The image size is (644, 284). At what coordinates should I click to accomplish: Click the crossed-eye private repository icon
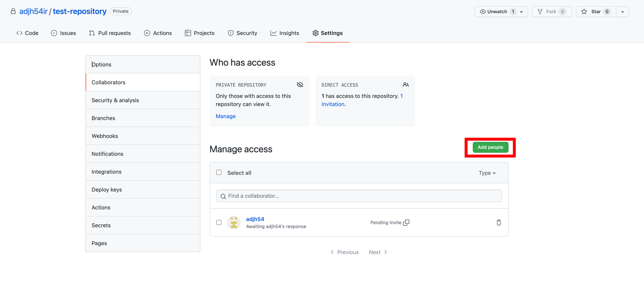point(300,85)
